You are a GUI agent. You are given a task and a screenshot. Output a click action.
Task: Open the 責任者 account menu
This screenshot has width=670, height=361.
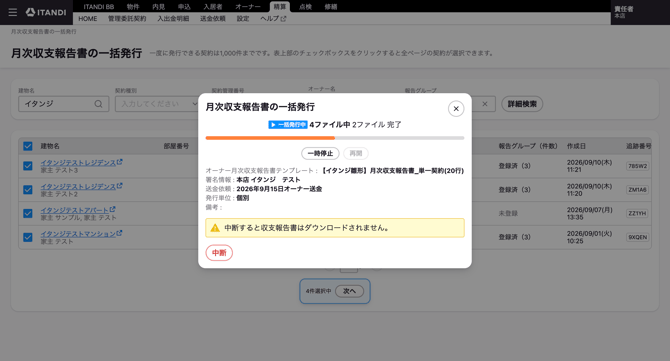pyautogui.click(x=640, y=12)
